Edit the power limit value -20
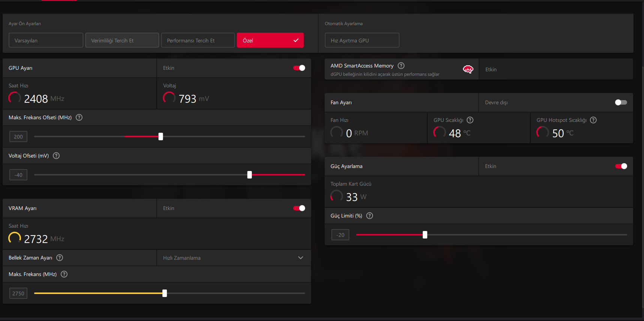This screenshot has width=644, height=321. point(340,235)
